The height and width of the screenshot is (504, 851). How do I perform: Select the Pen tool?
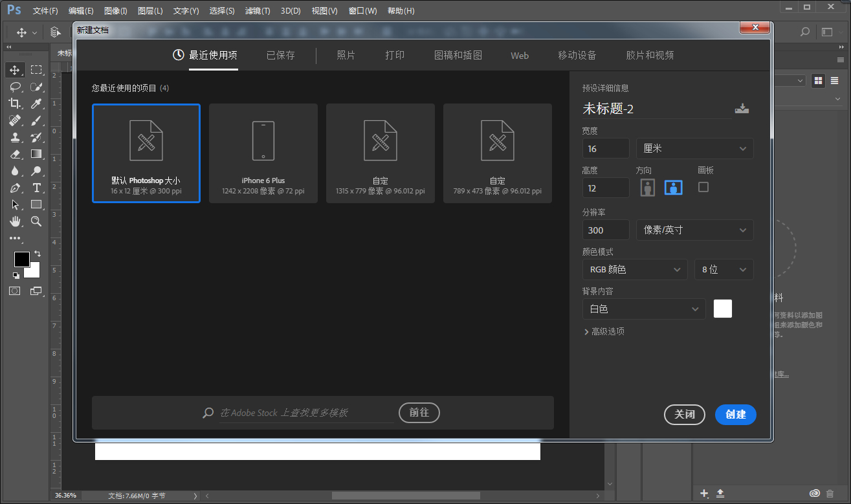click(16, 188)
